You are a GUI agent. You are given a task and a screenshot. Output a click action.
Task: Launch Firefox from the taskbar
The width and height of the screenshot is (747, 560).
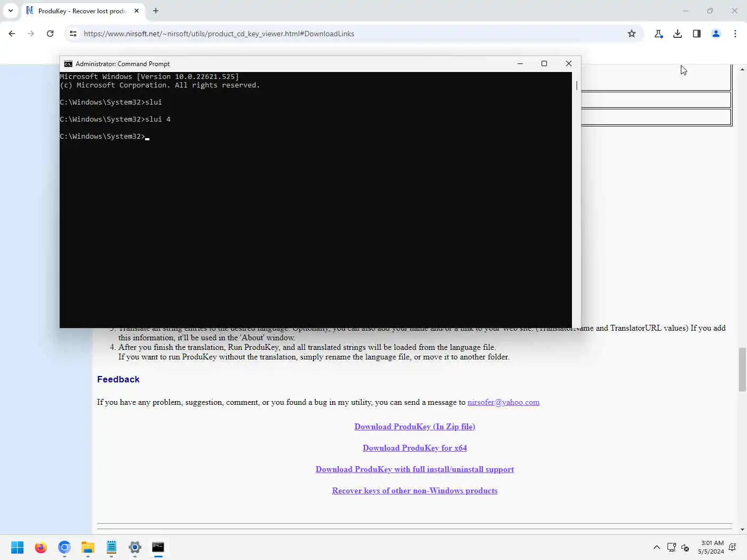click(x=41, y=547)
